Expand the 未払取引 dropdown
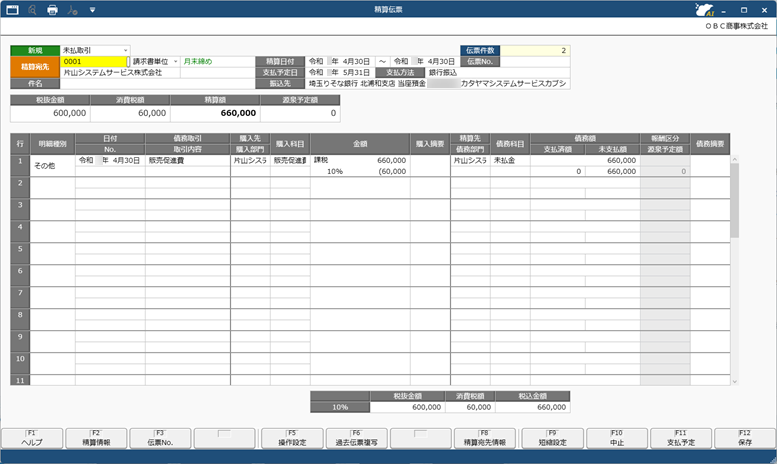The height and width of the screenshot is (464, 777). 126,50
